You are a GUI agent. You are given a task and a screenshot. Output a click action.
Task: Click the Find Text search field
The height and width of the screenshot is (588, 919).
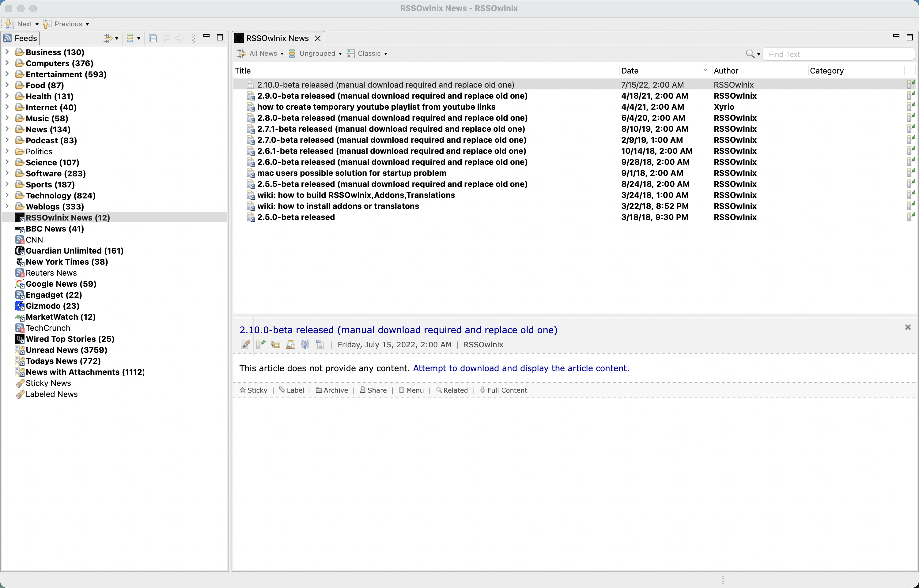[838, 54]
